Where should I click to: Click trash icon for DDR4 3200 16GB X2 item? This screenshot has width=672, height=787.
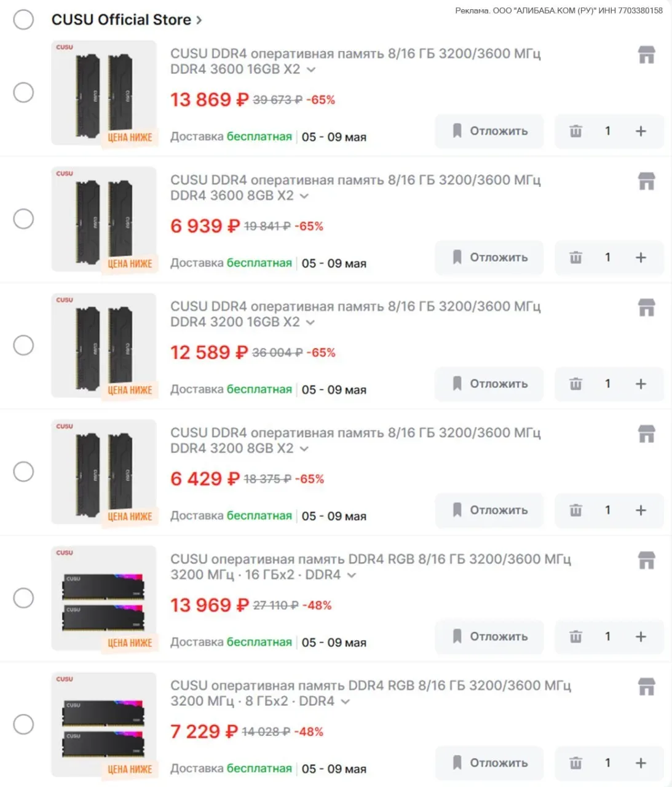pos(575,384)
